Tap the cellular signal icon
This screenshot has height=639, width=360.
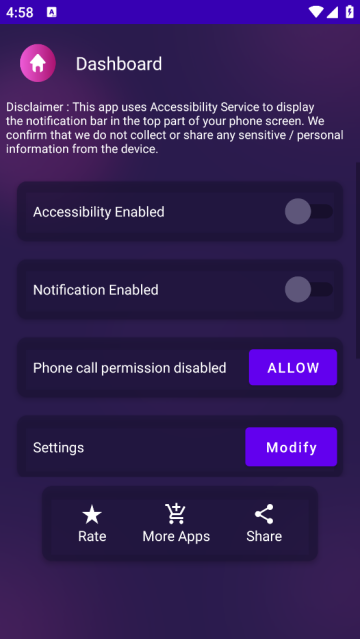tap(332, 12)
